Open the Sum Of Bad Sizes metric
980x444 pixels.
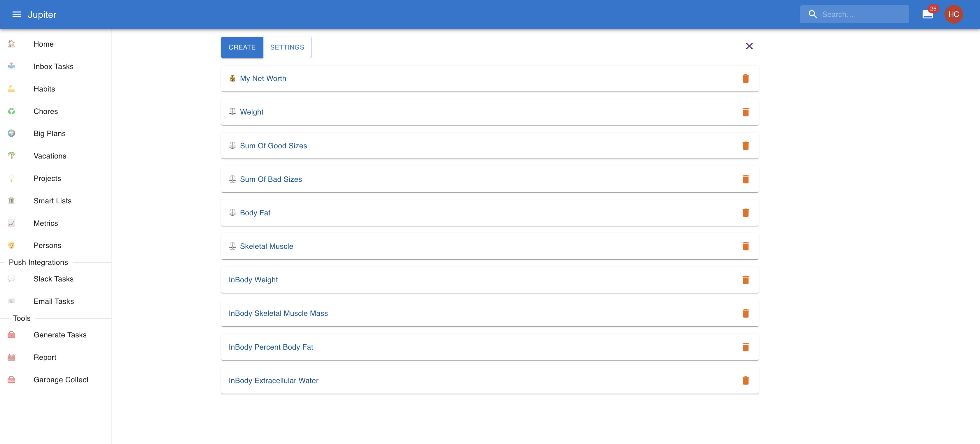tap(270, 179)
